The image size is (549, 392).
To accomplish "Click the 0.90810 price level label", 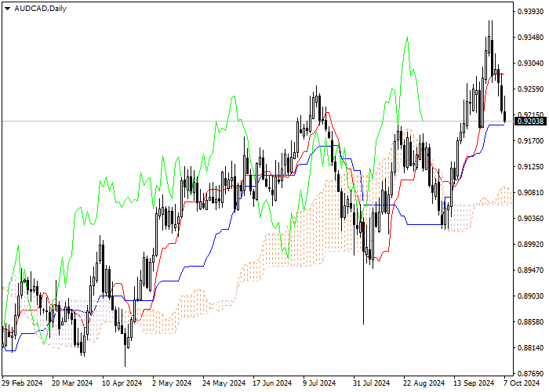I will (x=531, y=193).
